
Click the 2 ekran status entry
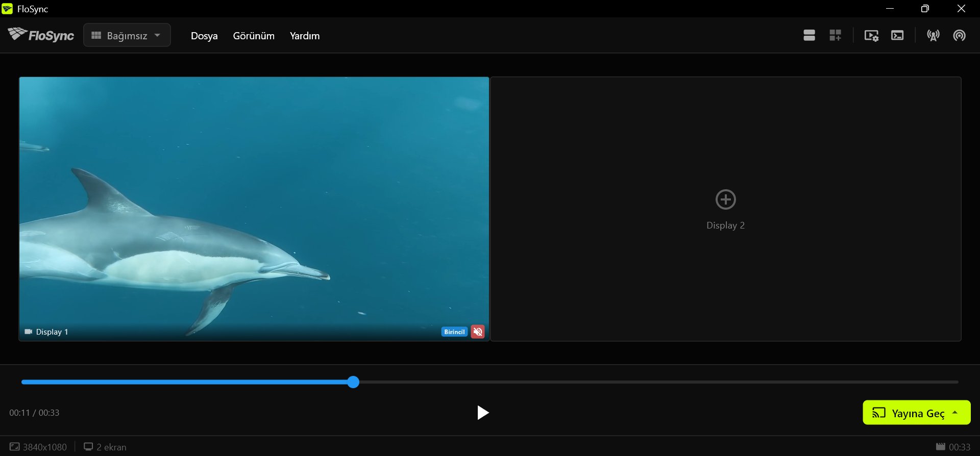105,447
